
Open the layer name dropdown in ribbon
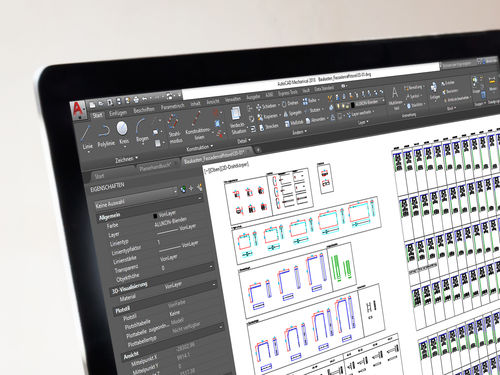point(369,103)
